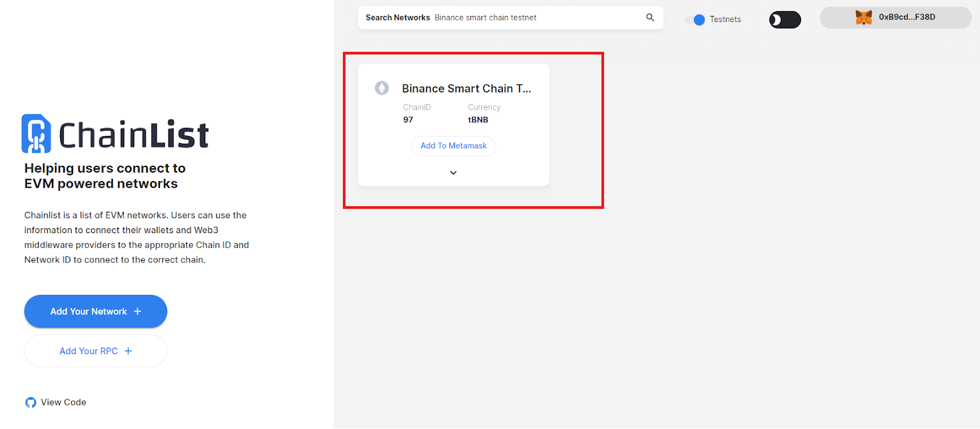Click the ChainList wordmark text

pyautogui.click(x=134, y=135)
